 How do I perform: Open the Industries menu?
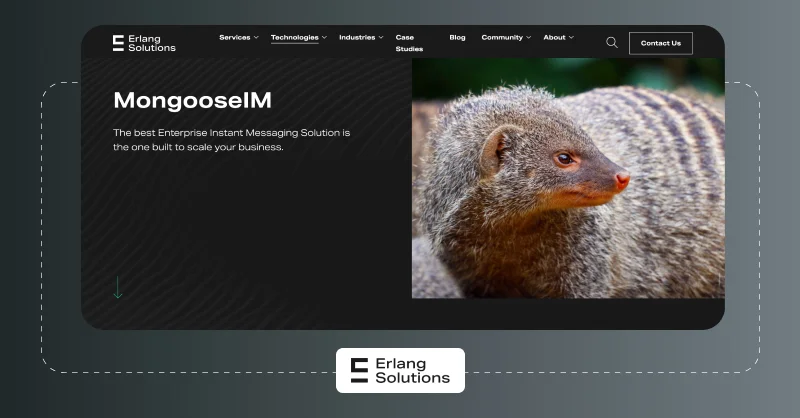357,37
